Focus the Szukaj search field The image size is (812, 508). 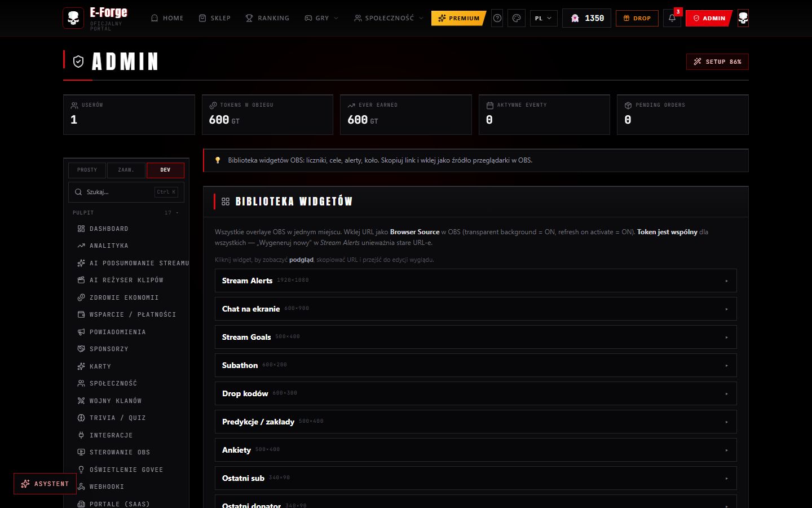126,192
